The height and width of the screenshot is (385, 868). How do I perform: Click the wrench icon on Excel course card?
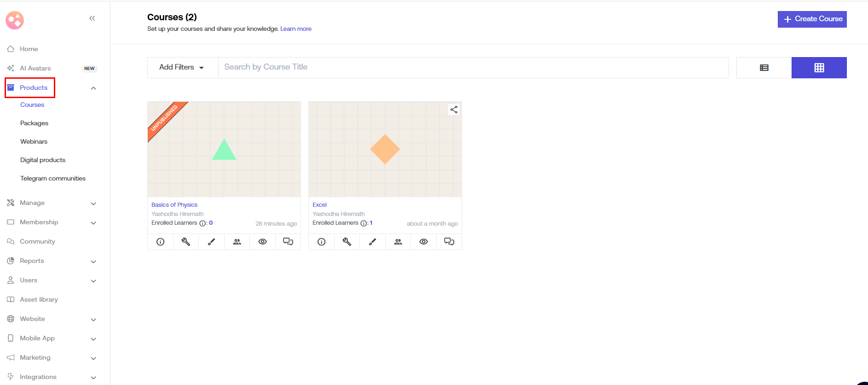click(347, 242)
